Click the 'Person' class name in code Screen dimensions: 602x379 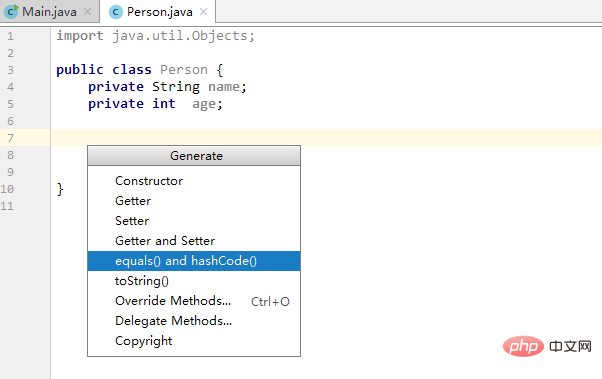click(184, 70)
